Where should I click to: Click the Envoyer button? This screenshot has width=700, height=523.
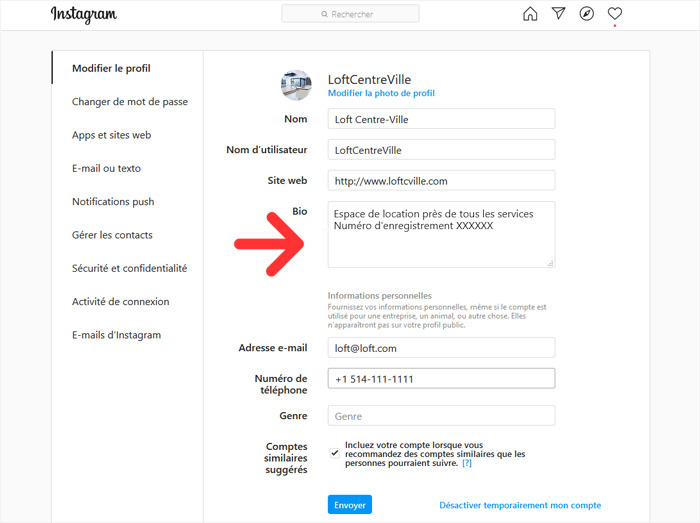[x=350, y=505]
